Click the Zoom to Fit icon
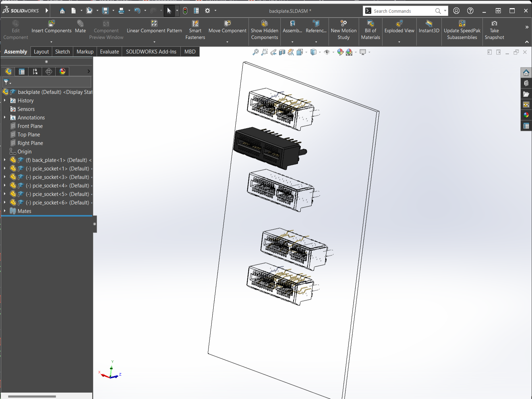 click(x=256, y=52)
